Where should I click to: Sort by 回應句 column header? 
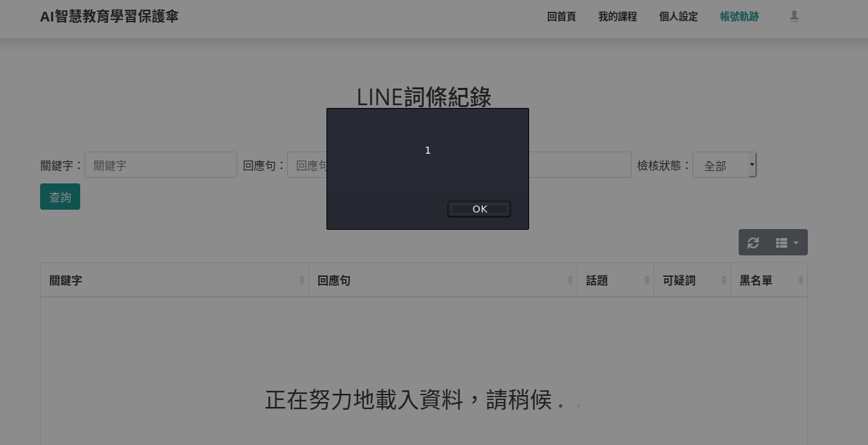443,280
